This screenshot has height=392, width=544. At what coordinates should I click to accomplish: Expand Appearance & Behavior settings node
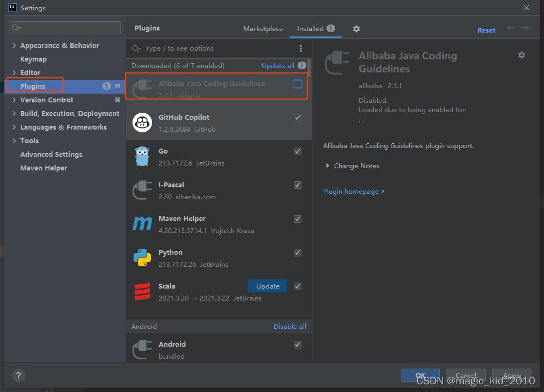(x=14, y=45)
